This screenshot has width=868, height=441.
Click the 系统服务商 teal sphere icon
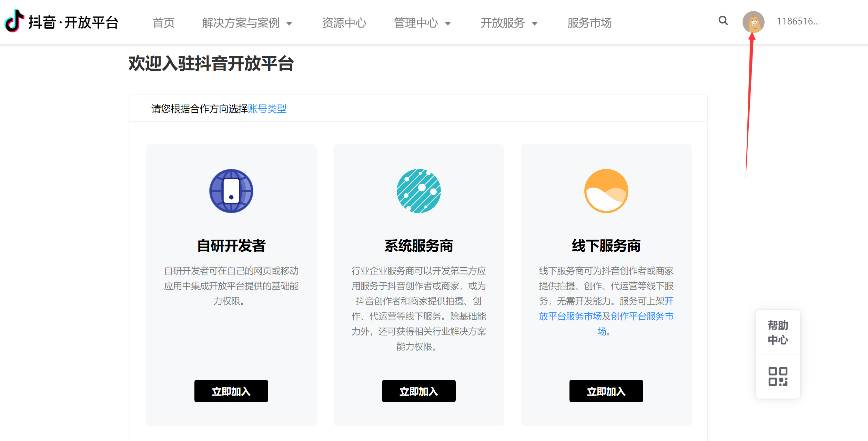[418, 191]
